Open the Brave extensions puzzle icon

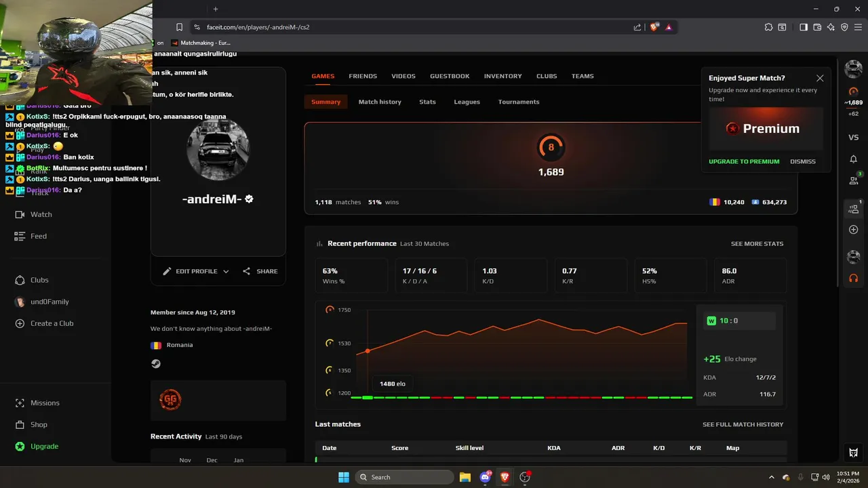[x=768, y=27]
